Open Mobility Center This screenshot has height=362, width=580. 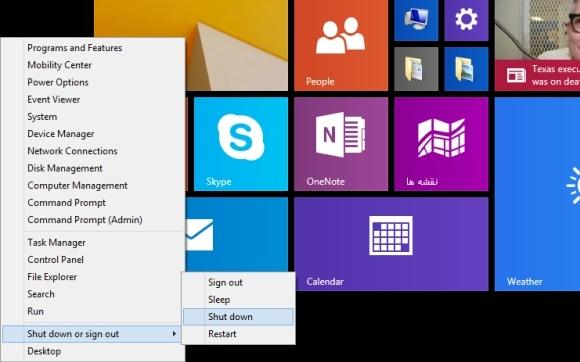[x=60, y=65]
